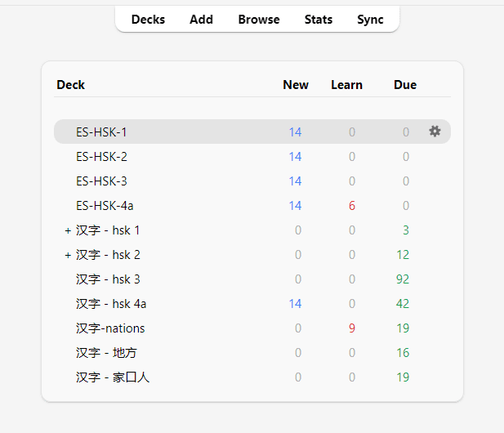Sync the collection
Viewport: 504px width, 433px height.
pyautogui.click(x=370, y=20)
